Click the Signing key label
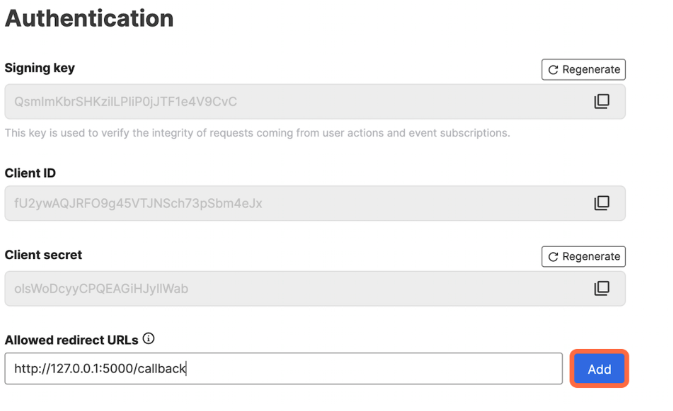The width and height of the screenshot is (673, 411). (40, 68)
